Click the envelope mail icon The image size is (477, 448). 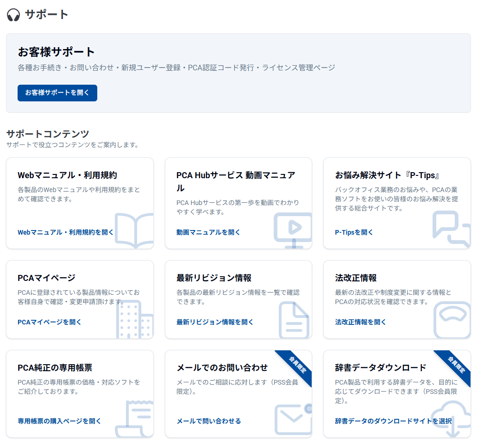[x=293, y=419]
